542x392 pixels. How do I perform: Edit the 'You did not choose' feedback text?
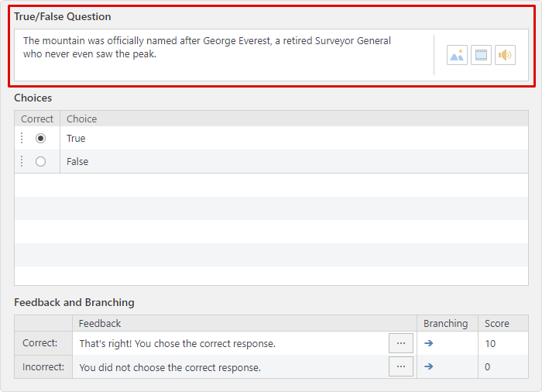pyautogui.click(x=170, y=367)
